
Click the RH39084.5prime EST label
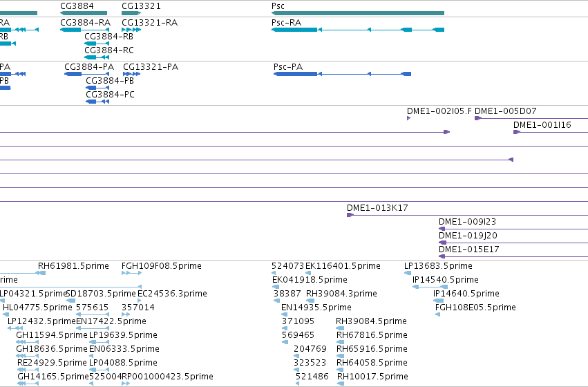(371, 321)
